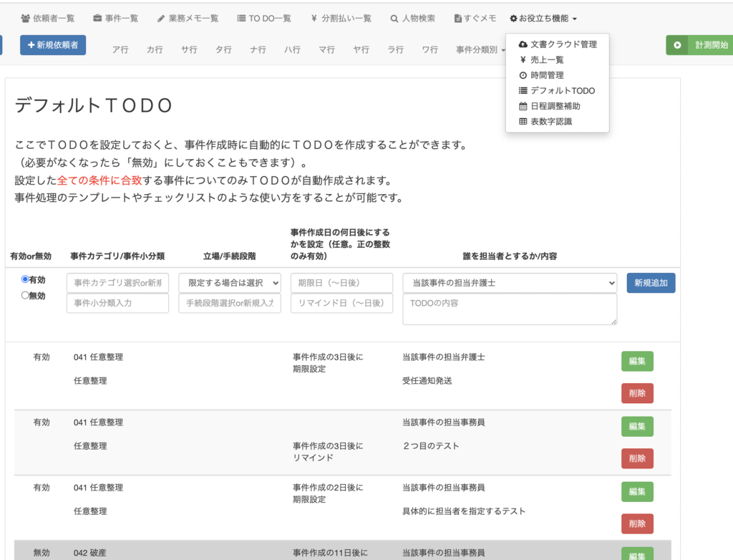The width and height of the screenshot is (733, 560).
Task: Click the table icon for 表数字認識
Action: tap(523, 122)
